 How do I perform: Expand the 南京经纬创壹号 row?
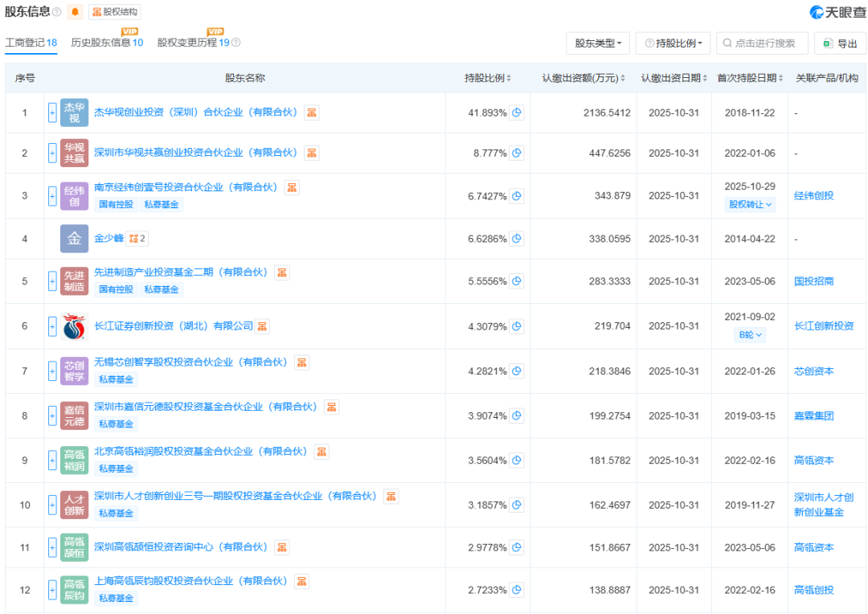point(52,196)
